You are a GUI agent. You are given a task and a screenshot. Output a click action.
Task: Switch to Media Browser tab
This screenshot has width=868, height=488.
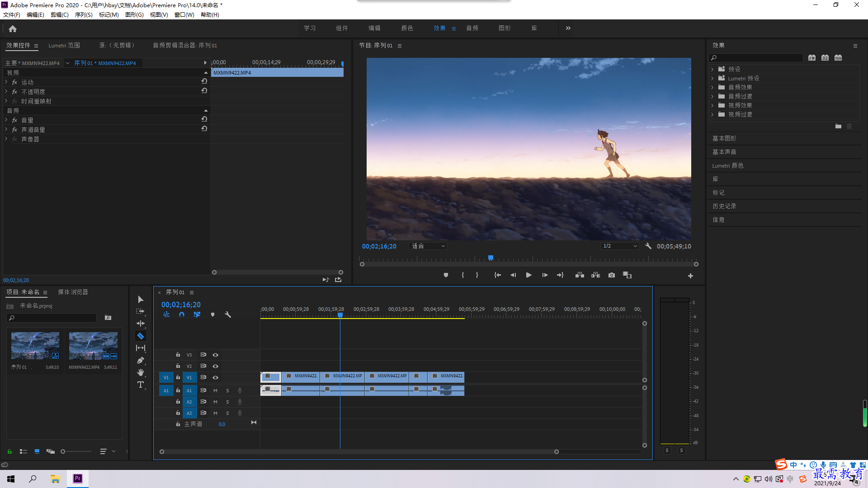(x=73, y=292)
